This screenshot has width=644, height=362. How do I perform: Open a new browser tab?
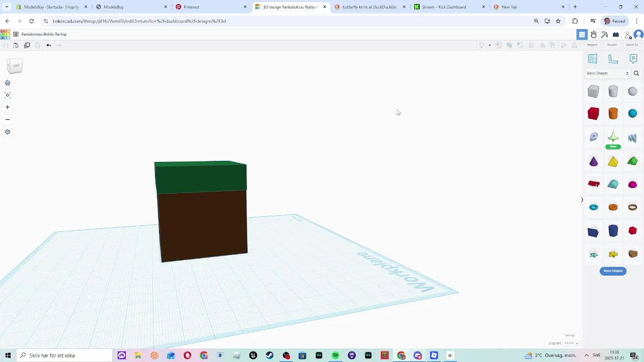click(x=575, y=7)
